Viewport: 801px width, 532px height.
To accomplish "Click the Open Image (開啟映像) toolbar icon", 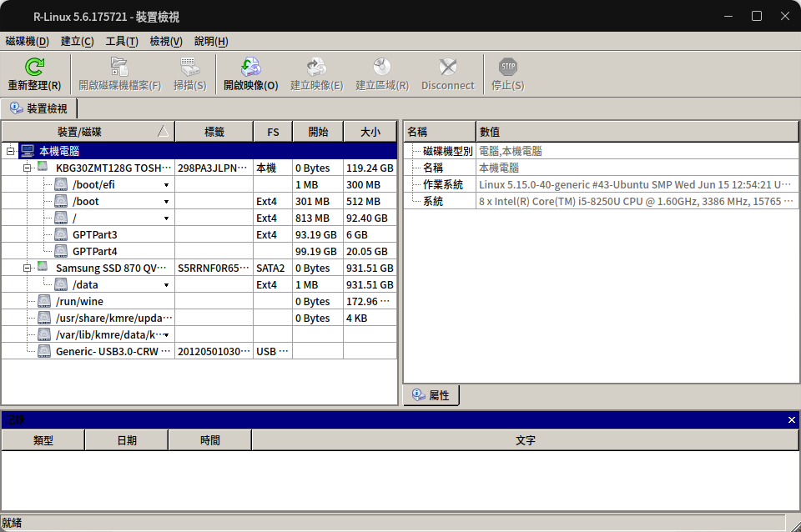I will (x=250, y=68).
